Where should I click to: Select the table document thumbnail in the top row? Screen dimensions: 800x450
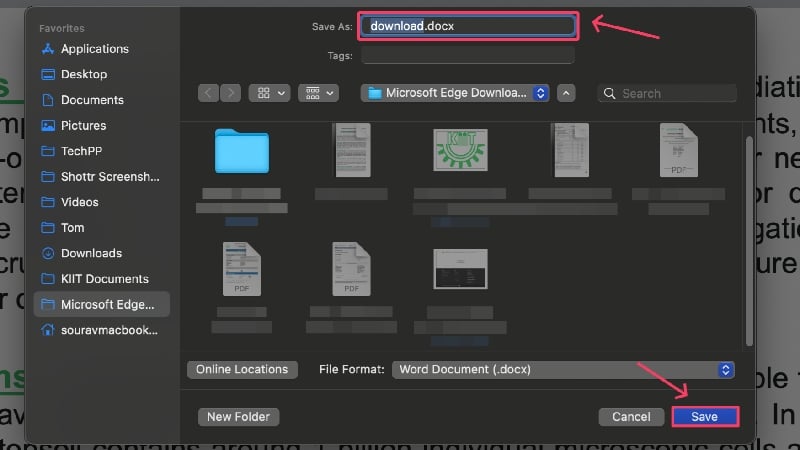pyautogui.click(x=570, y=150)
